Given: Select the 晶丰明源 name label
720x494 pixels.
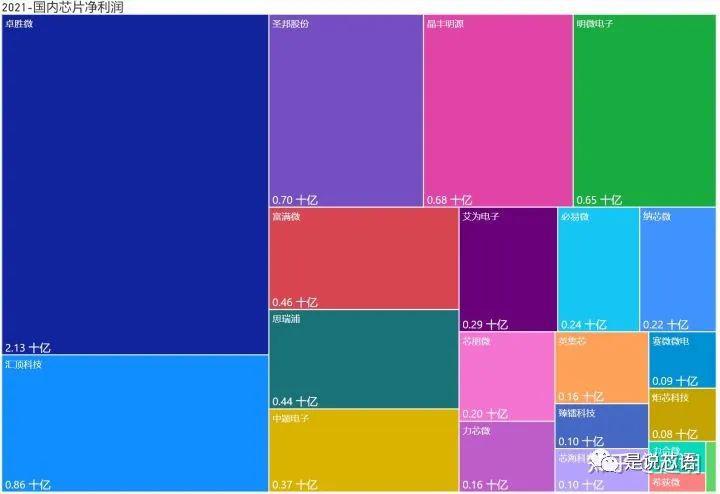Looking at the screenshot, I should [445, 23].
